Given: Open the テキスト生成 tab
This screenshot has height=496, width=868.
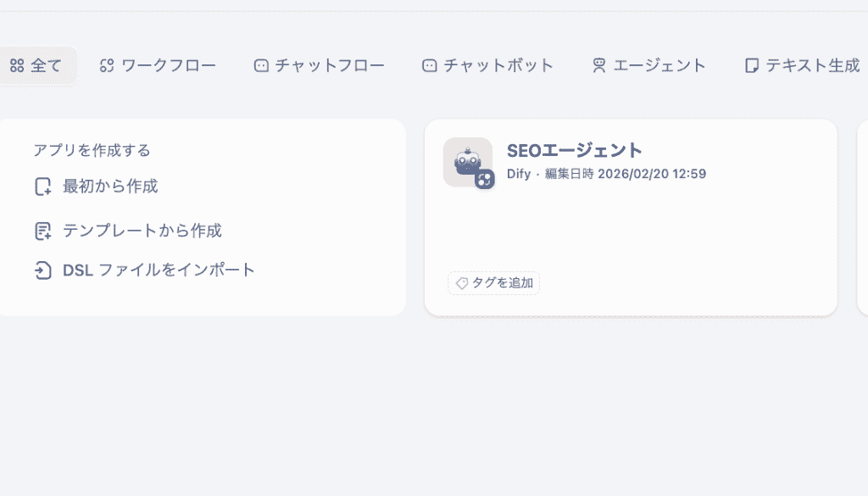Looking at the screenshot, I should pos(803,66).
